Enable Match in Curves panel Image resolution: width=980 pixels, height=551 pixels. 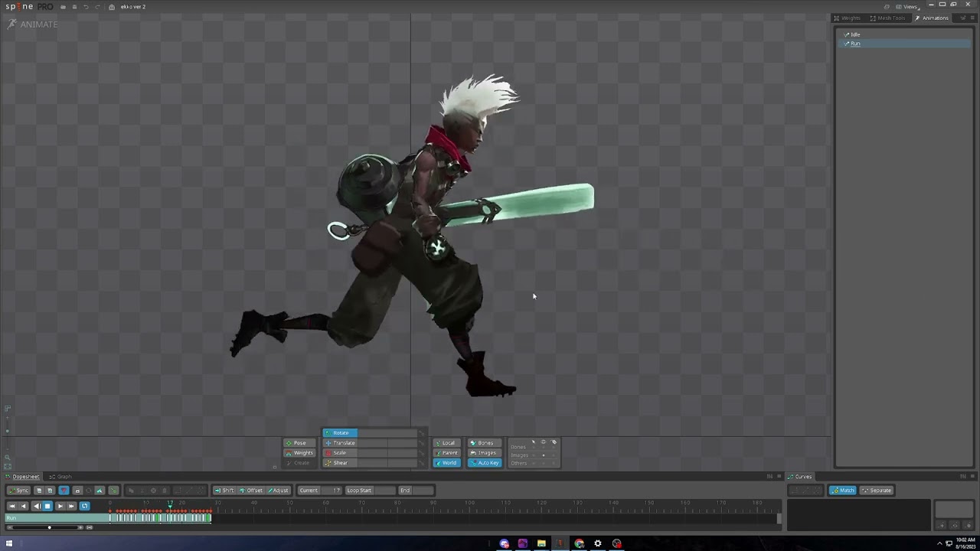tap(843, 491)
